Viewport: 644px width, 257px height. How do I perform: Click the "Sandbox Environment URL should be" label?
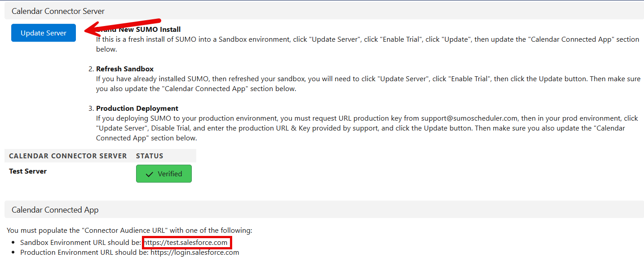tap(81, 243)
